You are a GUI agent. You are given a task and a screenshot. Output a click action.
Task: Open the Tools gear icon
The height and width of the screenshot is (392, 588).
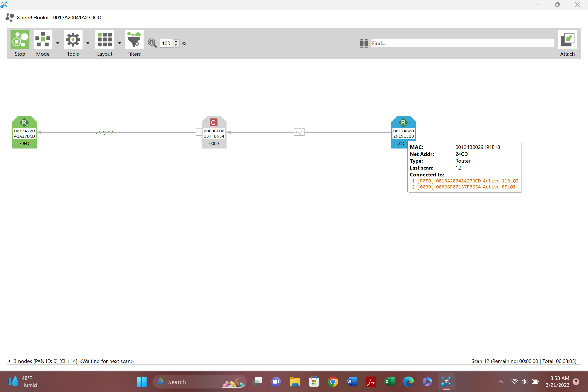(x=73, y=40)
